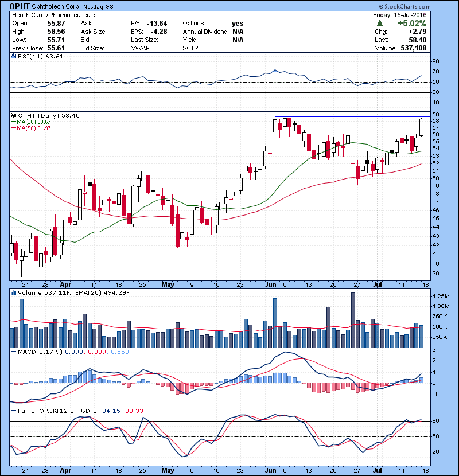This screenshot has width=459, height=476.
Task: Click the High value 58.56
Action: 56,32
